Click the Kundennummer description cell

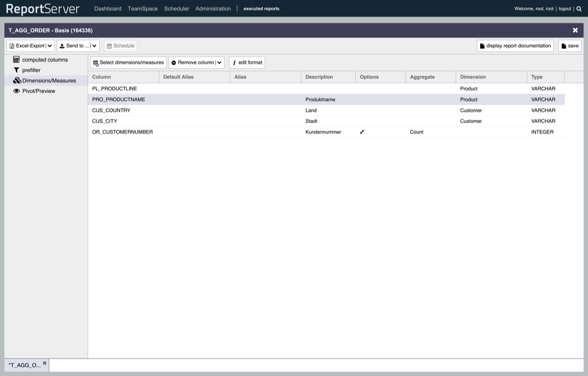323,132
